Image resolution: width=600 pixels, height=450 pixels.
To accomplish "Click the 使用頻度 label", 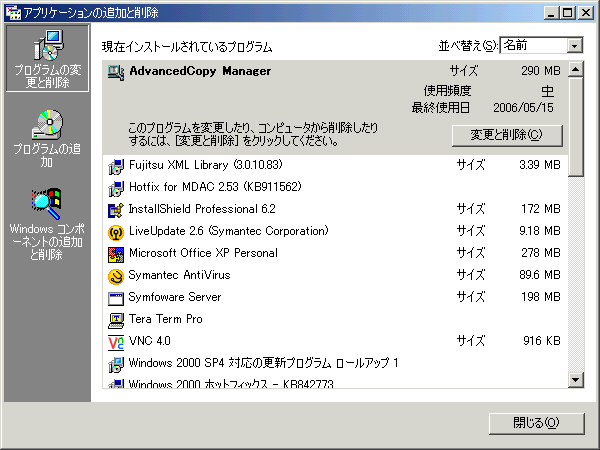I will click(447, 91).
